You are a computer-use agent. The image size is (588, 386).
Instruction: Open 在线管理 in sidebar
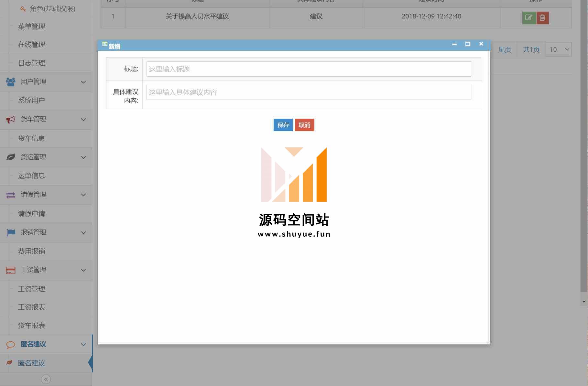(x=31, y=45)
